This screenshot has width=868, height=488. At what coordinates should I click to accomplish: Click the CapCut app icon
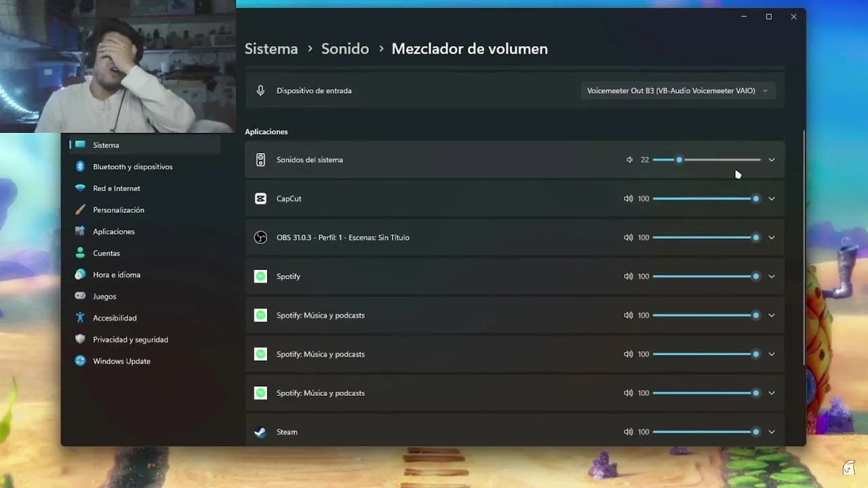pyautogui.click(x=260, y=199)
